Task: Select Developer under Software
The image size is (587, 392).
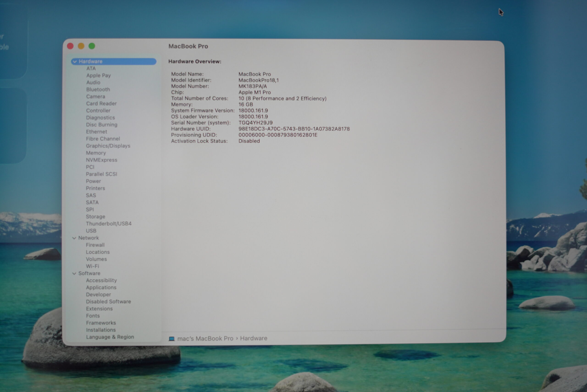Action: (x=99, y=295)
